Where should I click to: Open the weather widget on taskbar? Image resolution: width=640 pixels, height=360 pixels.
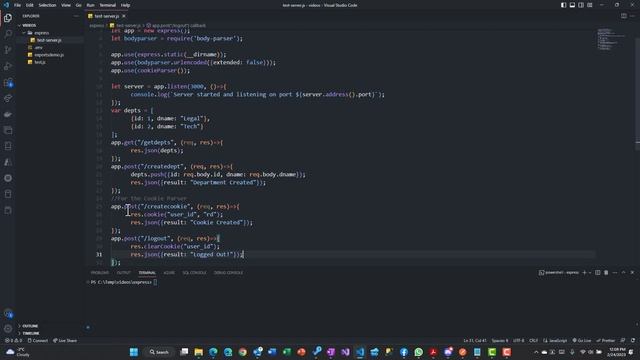(x=18, y=352)
